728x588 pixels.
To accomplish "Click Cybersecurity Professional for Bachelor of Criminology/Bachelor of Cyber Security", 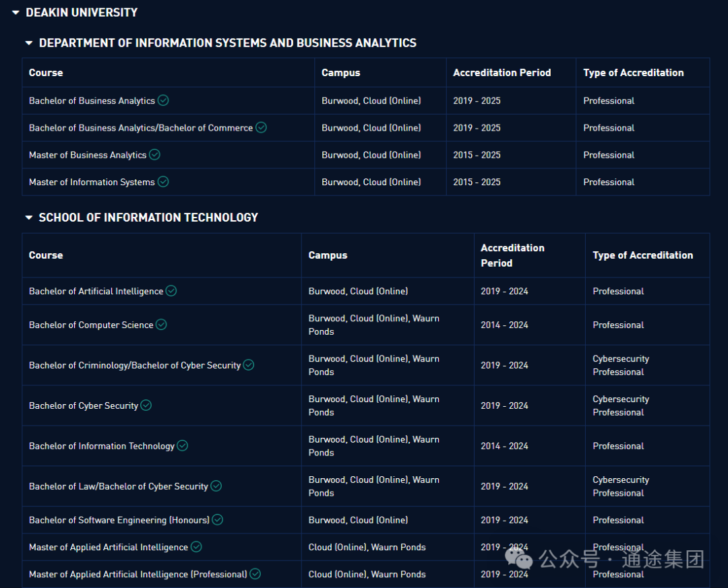I will click(x=621, y=365).
